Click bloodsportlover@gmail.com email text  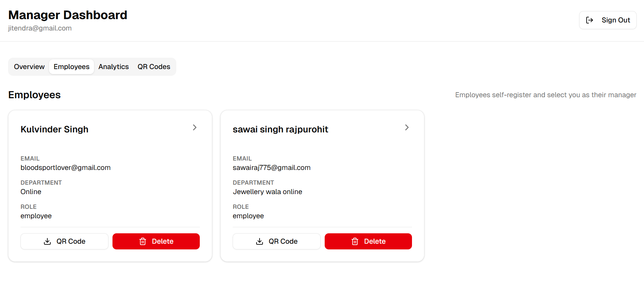click(x=65, y=168)
